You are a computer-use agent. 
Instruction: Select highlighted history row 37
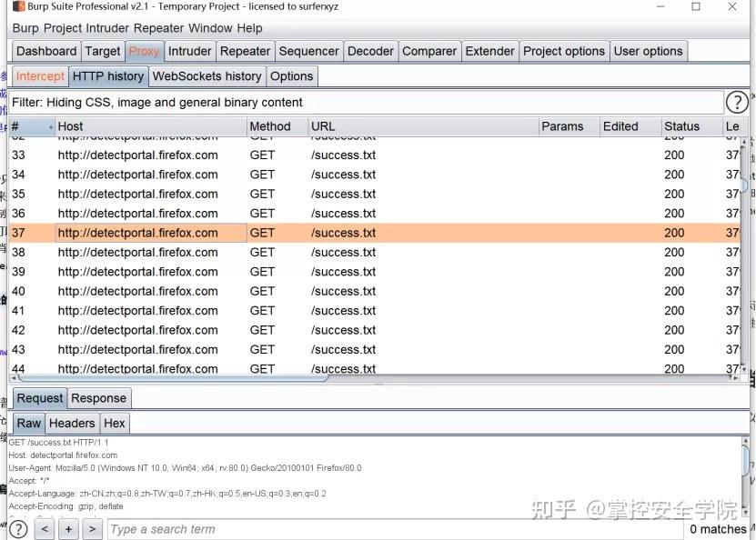tap(374, 233)
